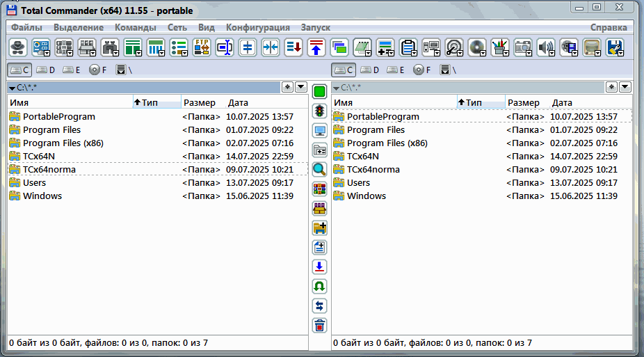The image size is (644, 357).
Task: Switch right panel to drive E
Action: 396,70
